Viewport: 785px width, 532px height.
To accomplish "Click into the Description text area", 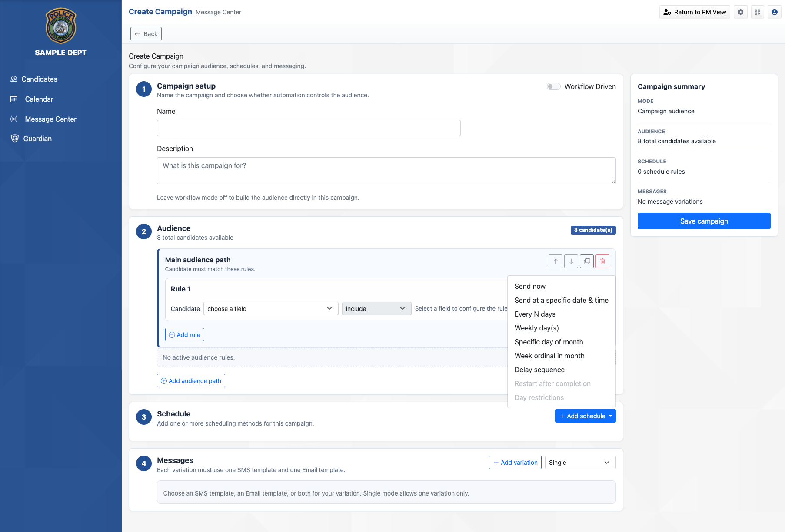I will click(x=386, y=171).
